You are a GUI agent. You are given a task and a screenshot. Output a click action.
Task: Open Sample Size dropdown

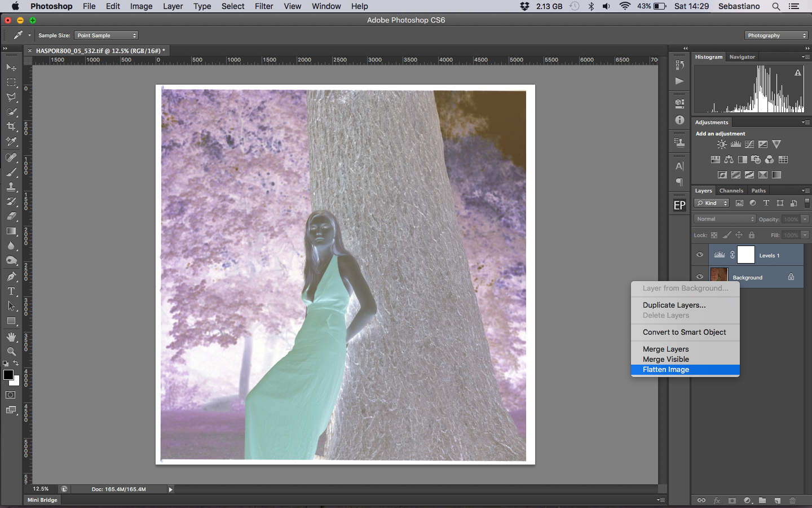[107, 36]
